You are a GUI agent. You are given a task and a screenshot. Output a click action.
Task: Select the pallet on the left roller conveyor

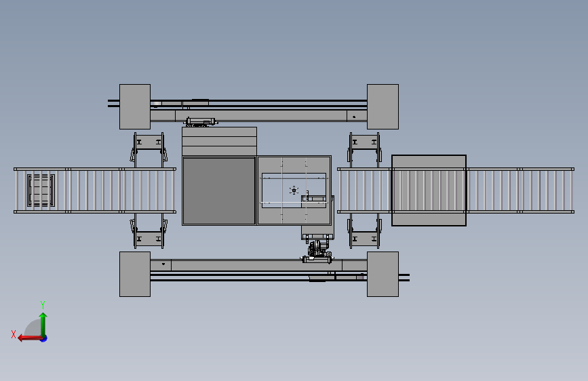pyautogui.click(x=41, y=190)
